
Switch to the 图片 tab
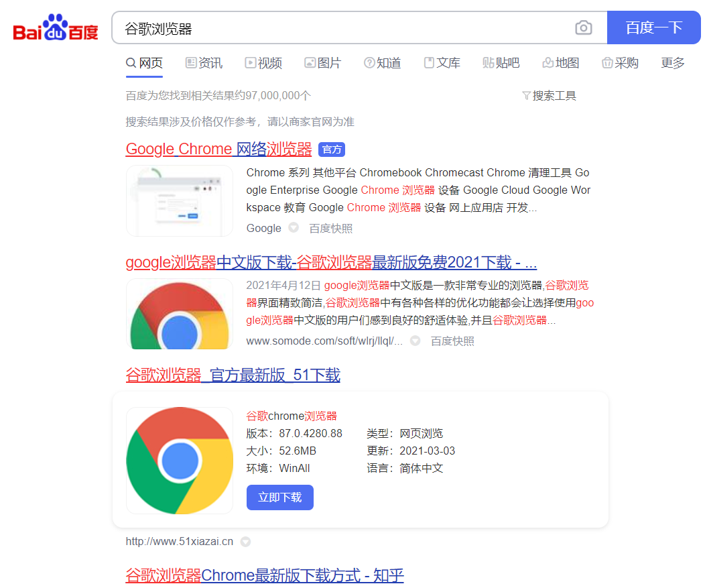[x=323, y=63]
